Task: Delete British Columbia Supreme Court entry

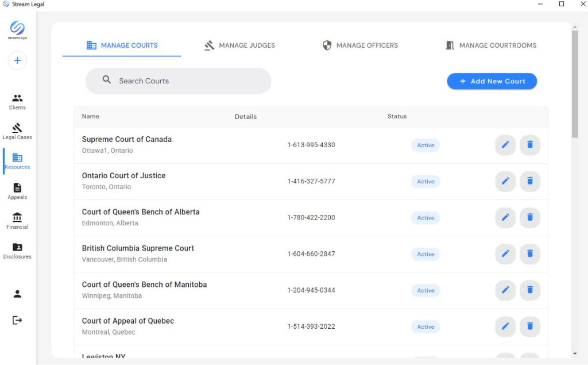Action: pos(530,254)
